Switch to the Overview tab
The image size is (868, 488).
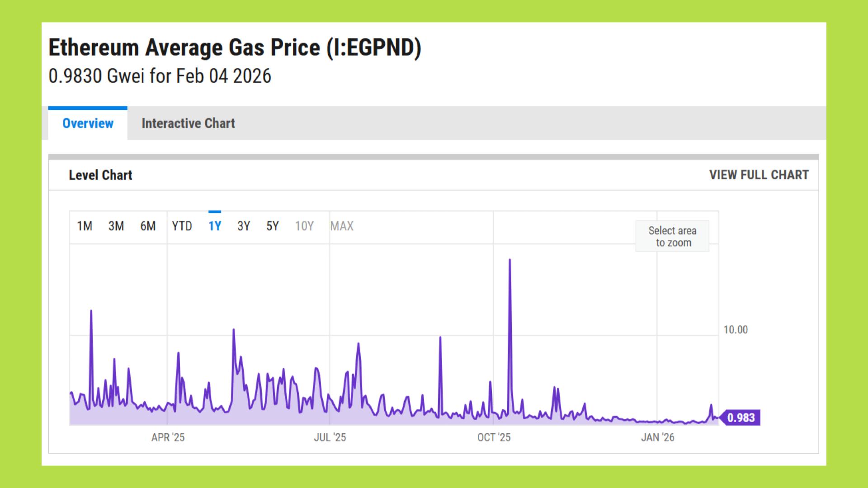pyautogui.click(x=88, y=123)
